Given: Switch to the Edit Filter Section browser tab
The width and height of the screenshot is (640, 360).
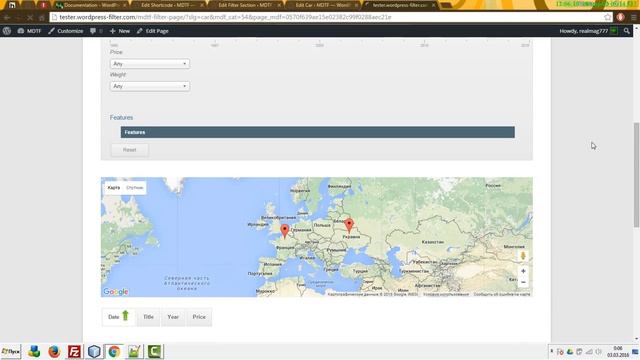Looking at the screenshot, I should (246, 5).
